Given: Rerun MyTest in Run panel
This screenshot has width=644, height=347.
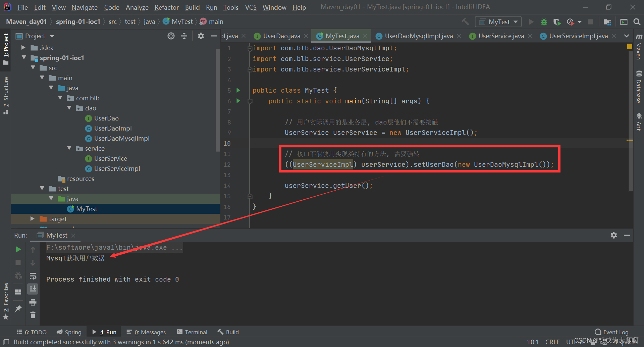Looking at the screenshot, I should pos(18,249).
